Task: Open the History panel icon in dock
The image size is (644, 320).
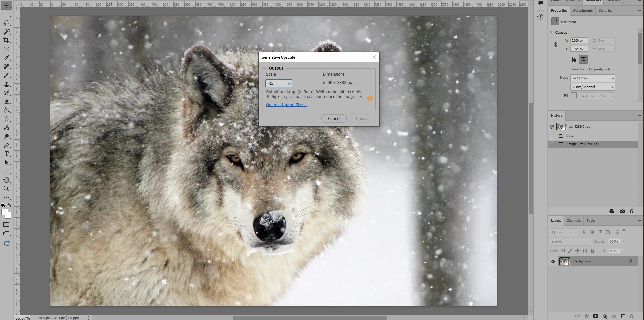Action: pos(540,17)
